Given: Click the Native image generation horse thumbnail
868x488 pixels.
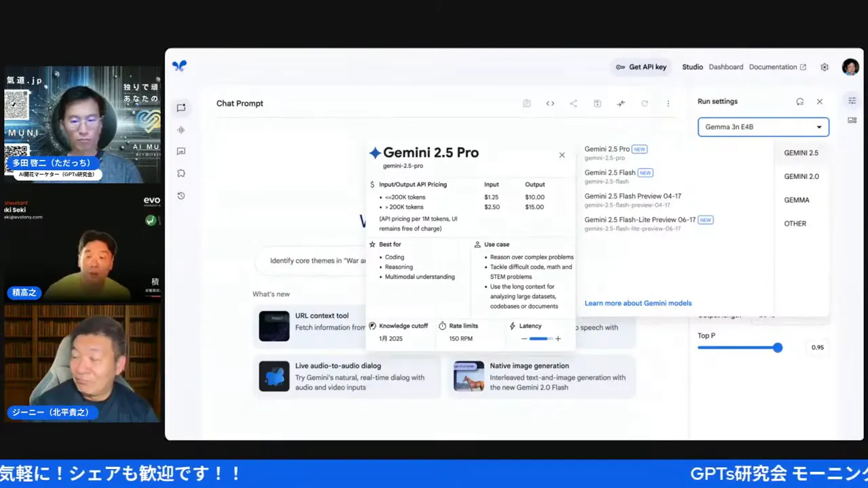Looking at the screenshot, I should tap(469, 376).
